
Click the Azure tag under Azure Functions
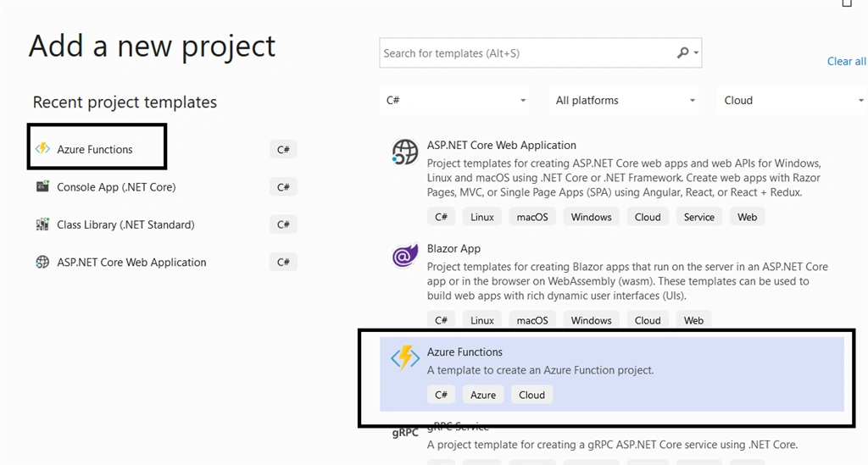coord(483,395)
